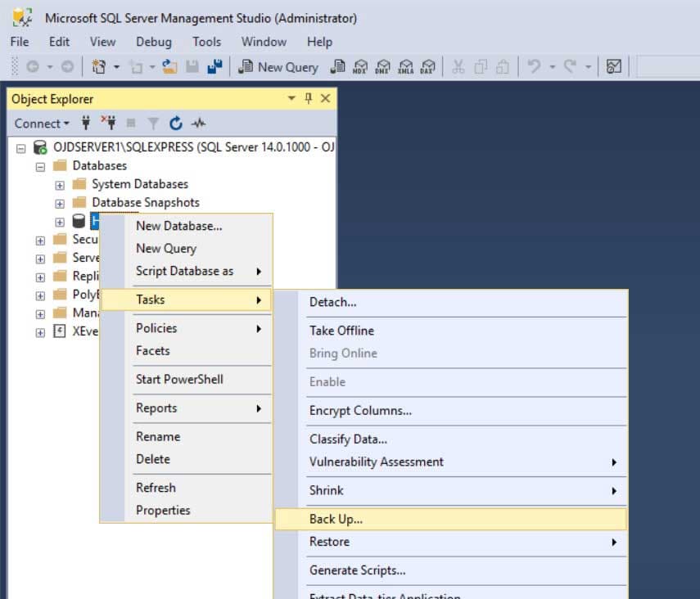This screenshot has height=599, width=700.
Task: Select Delete in the context menu
Action: point(187,459)
